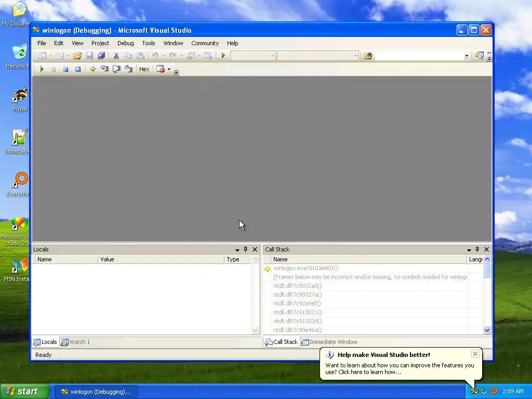
Task: Open the Project menu
Action: tap(100, 43)
